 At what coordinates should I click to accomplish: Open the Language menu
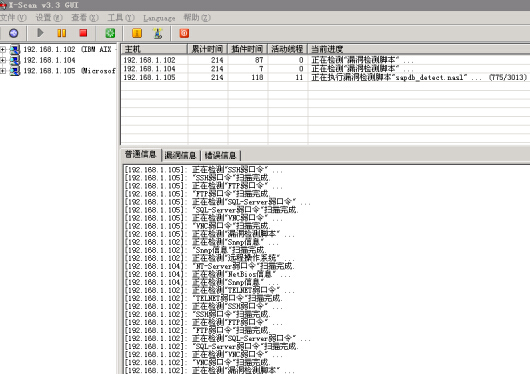(x=159, y=18)
